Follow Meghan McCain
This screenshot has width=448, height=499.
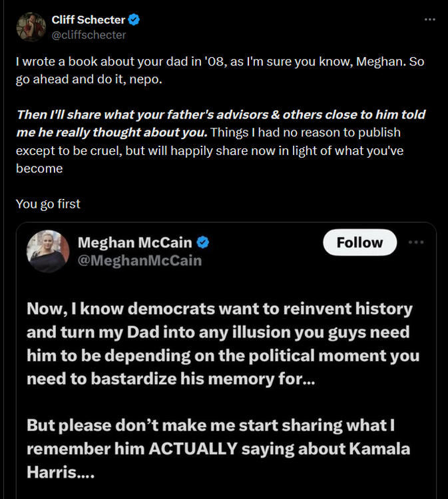[x=359, y=243]
